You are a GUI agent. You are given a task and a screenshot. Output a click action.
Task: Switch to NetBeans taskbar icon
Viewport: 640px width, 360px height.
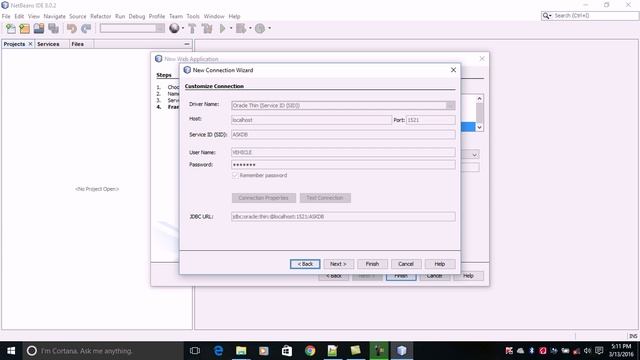402,351
